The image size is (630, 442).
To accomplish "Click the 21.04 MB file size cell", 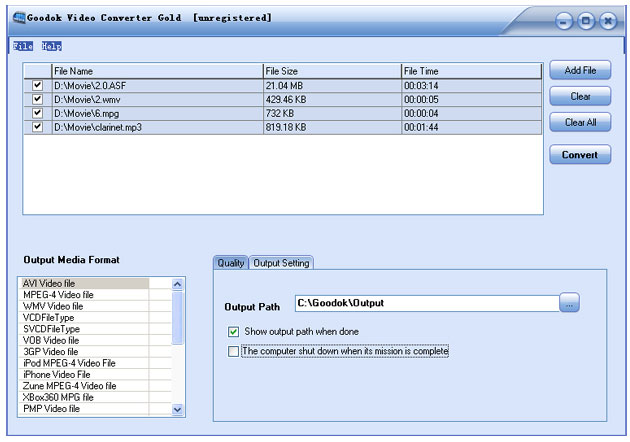I will [x=332, y=86].
